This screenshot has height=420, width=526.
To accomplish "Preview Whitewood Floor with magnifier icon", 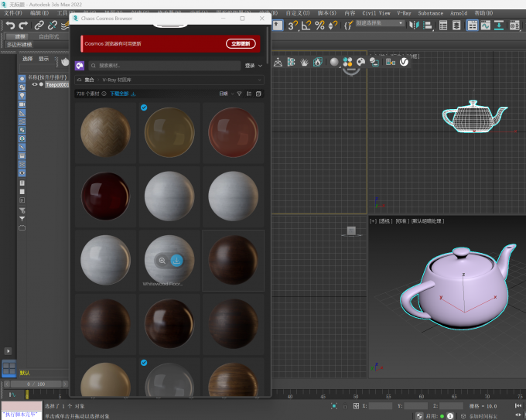I will coord(162,261).
